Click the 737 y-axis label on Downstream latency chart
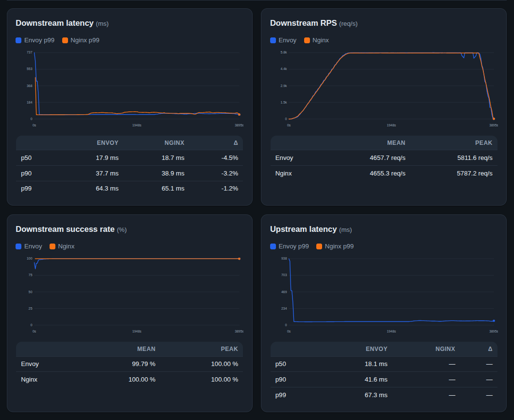 (x=30, y=52)
